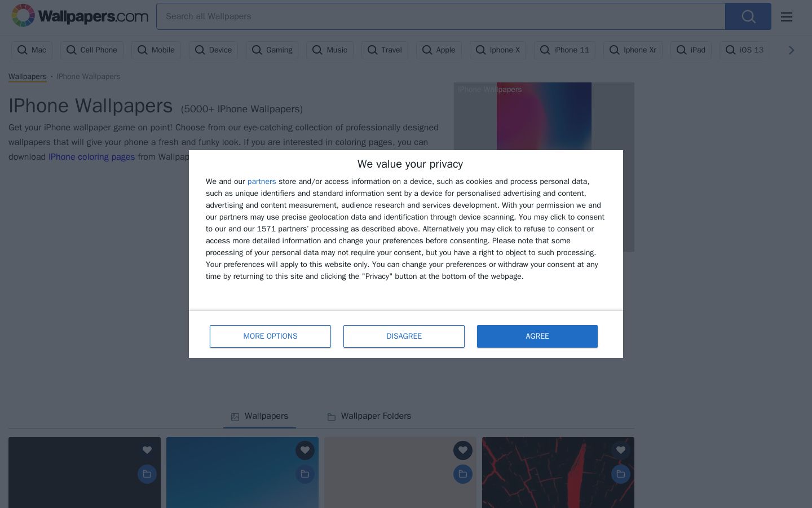812x508 pixels.
Task: Click the We value your privacy heading
Action: (410, 164)
